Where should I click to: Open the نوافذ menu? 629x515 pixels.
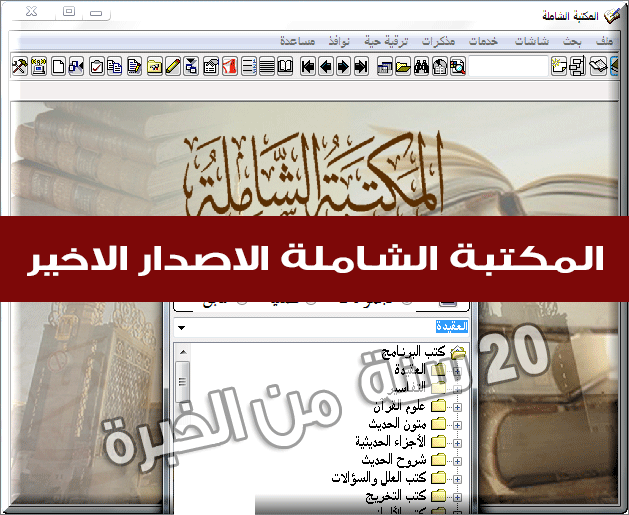click(x=339, y=41)
